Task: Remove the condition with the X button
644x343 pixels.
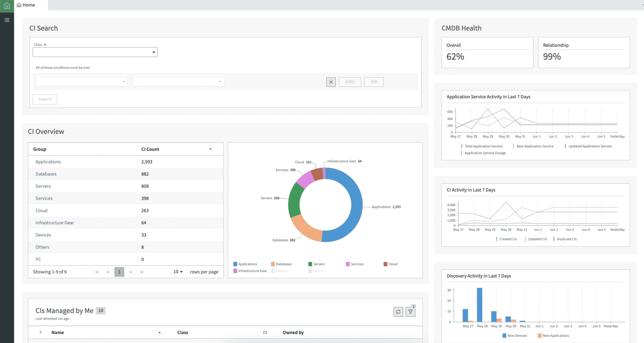Action: click(331, 82)
